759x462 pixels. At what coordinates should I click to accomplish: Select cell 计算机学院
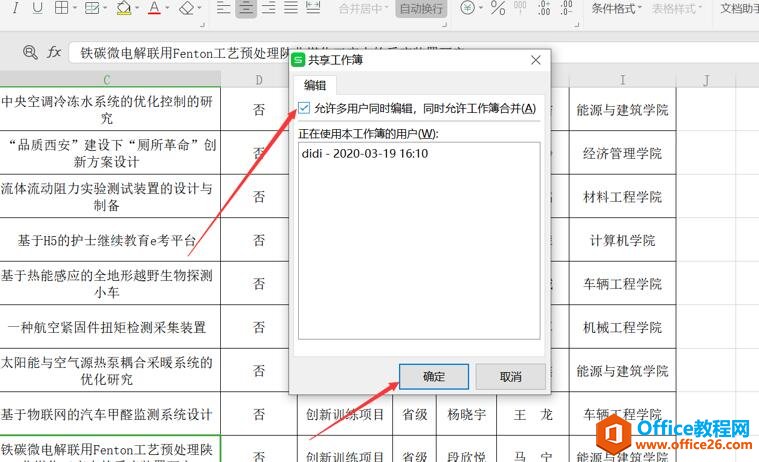coord(622,240)
